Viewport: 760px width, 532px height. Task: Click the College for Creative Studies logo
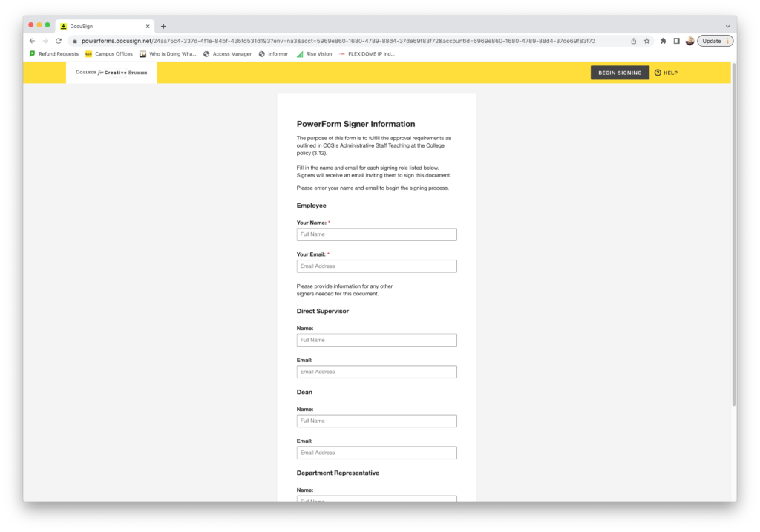coord(111,73)
